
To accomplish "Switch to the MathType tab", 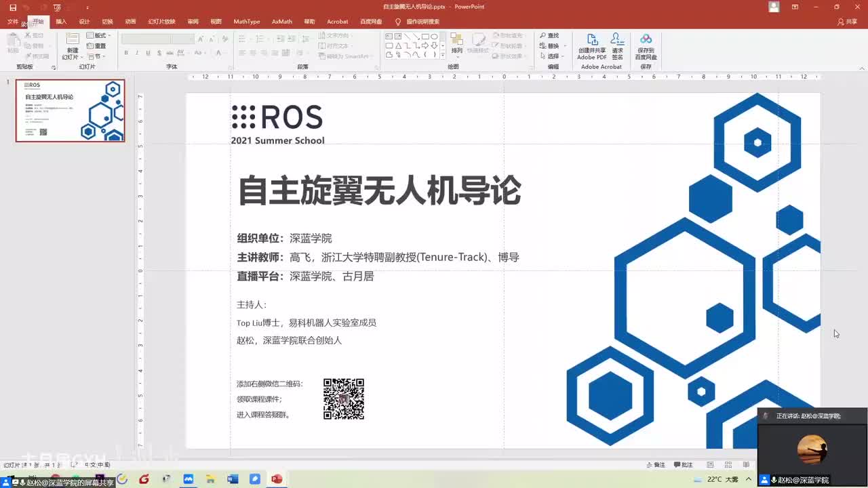I will point(247,22).
